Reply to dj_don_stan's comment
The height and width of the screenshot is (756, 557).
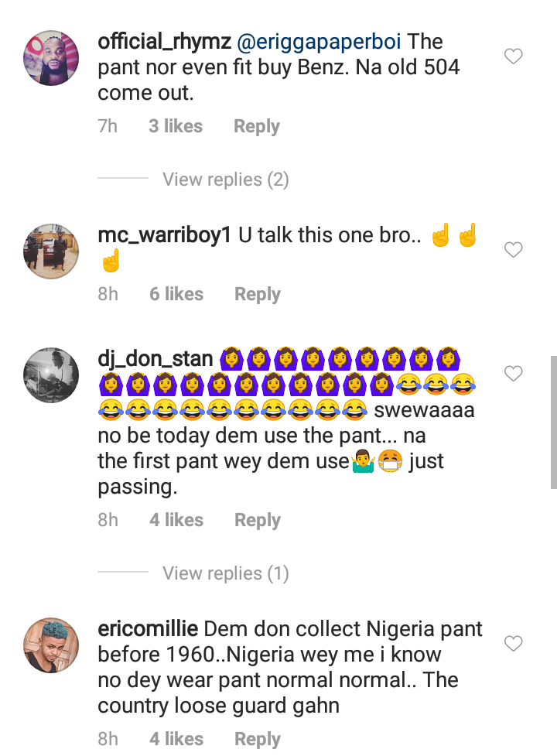click(x=258, y=520)
